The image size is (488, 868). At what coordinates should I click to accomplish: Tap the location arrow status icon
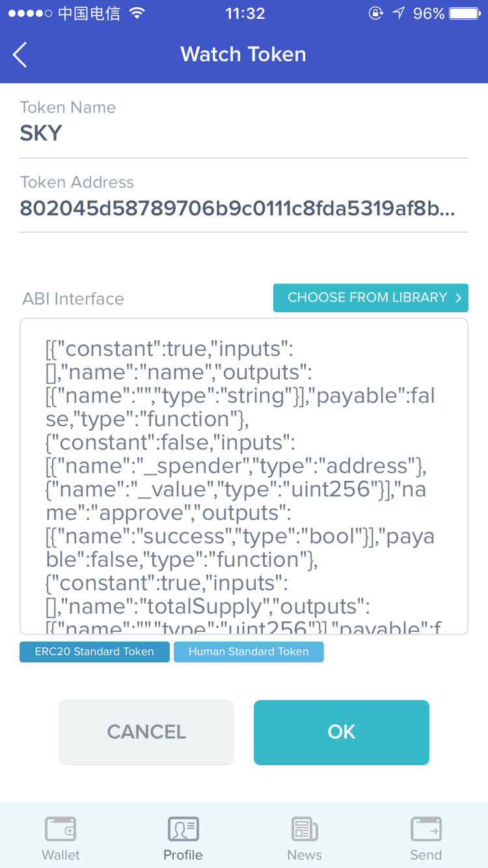pyautogui.click(x=398, y=13)
